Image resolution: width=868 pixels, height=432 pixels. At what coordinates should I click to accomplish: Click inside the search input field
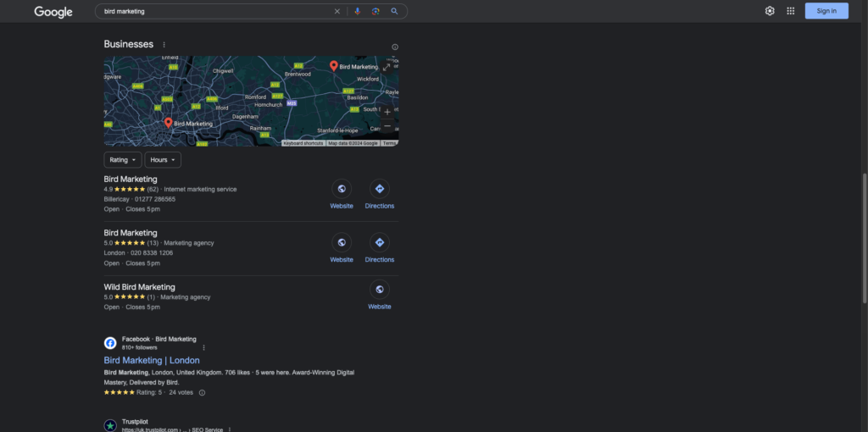tap(212, 11)
